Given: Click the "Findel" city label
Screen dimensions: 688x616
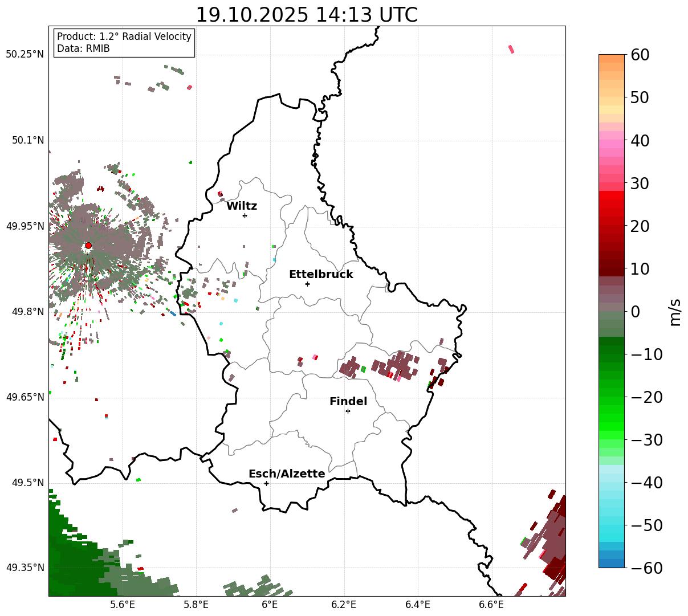Looking at the screenshot, I should click(348, 402).
